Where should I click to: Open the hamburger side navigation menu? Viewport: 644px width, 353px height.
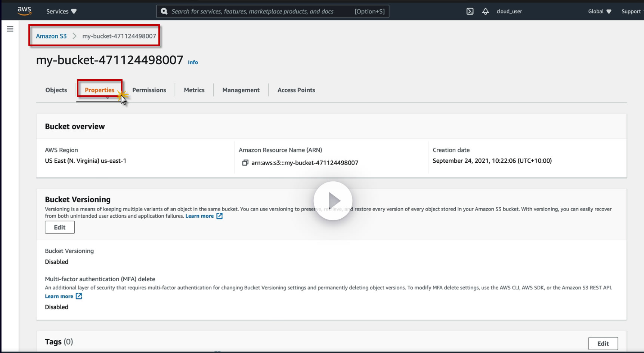coord(10,29)
